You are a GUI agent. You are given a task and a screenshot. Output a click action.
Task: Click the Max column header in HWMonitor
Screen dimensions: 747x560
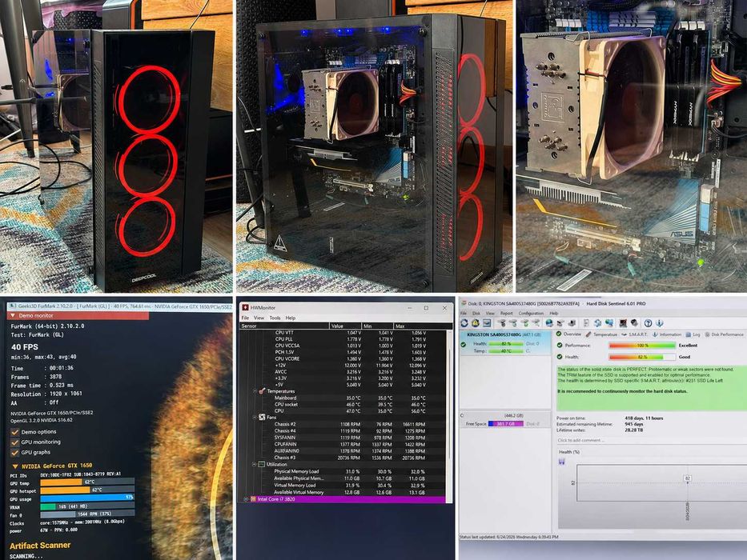click(x=422, y=326)
